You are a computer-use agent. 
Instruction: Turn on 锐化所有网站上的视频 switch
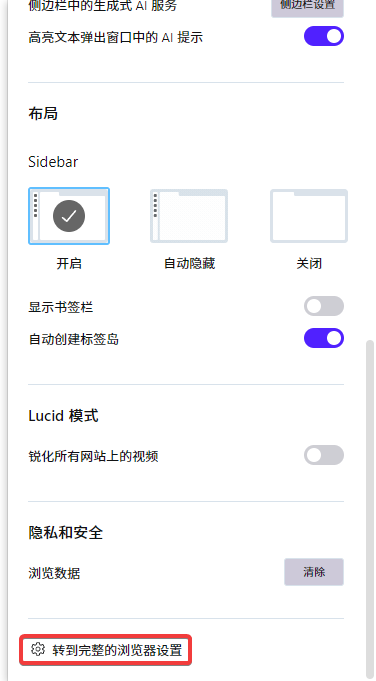click(324, 455)
